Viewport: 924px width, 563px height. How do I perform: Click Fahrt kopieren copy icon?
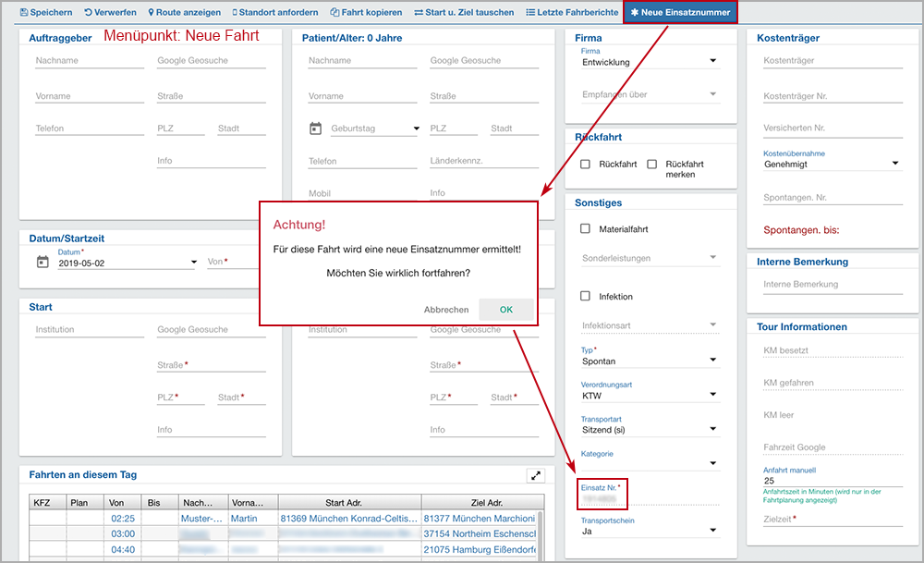click(x=334, y=13)
